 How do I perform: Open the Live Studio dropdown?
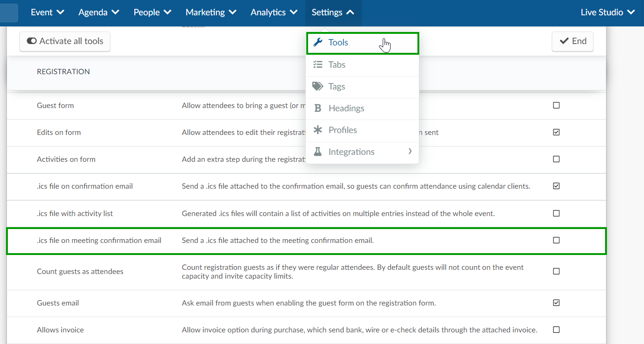coord(607,13)
